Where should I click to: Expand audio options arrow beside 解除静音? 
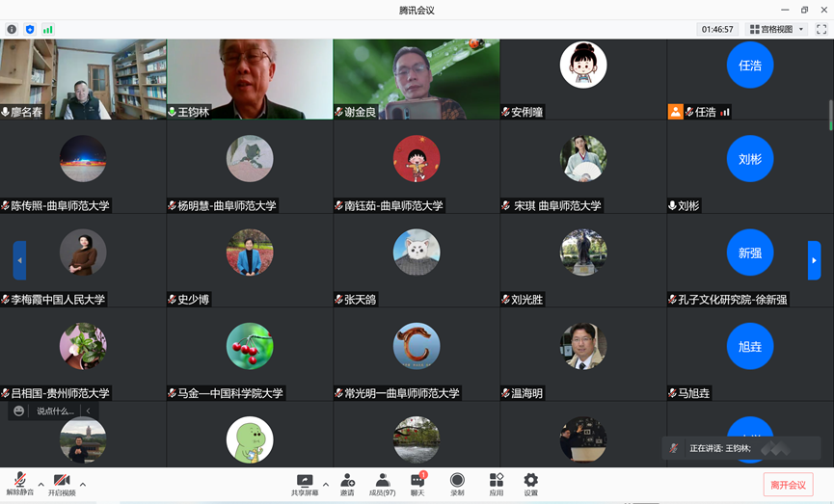41,484
